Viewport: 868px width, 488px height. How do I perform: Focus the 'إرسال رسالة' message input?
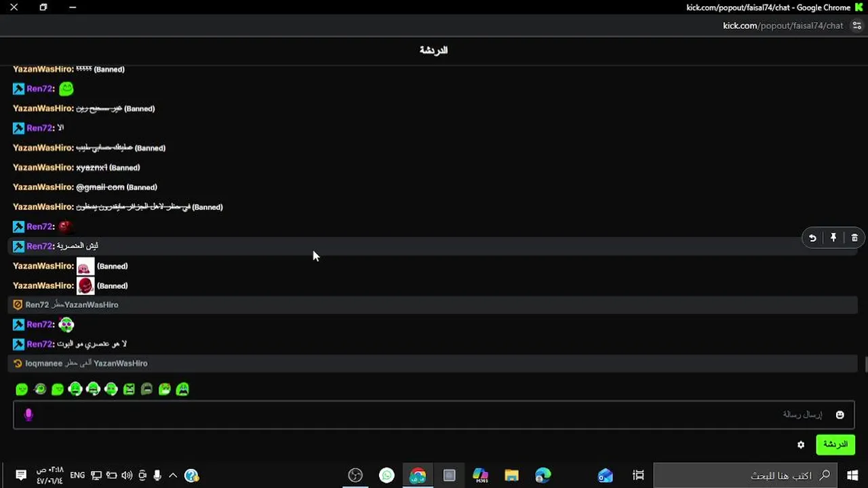pyautogui.click(x=434, y=415)
